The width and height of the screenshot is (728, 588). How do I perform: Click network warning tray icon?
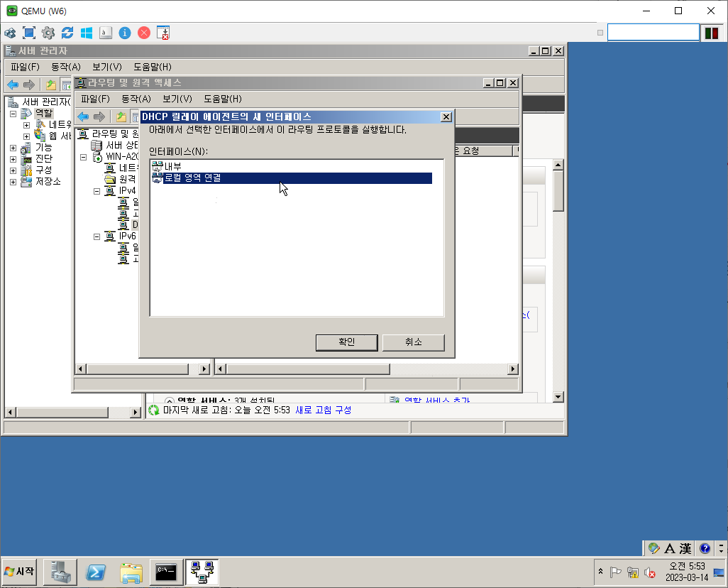pyautogui.click(x=632, y=572)
